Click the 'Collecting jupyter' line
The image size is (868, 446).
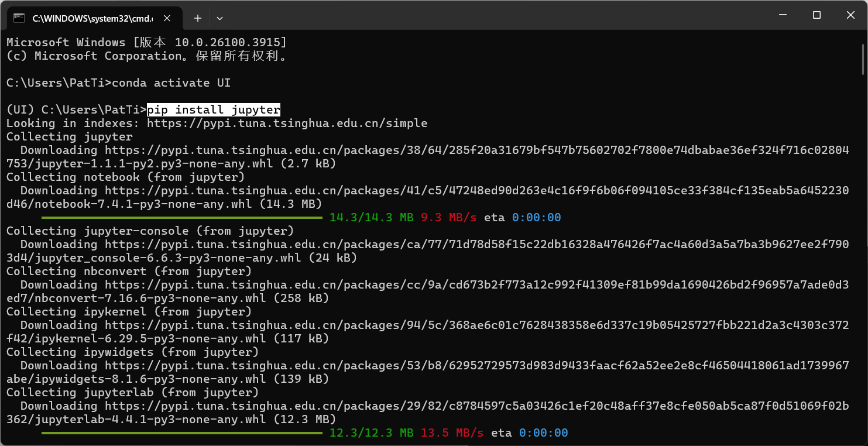pyautogui.click(x=70, y=136)
